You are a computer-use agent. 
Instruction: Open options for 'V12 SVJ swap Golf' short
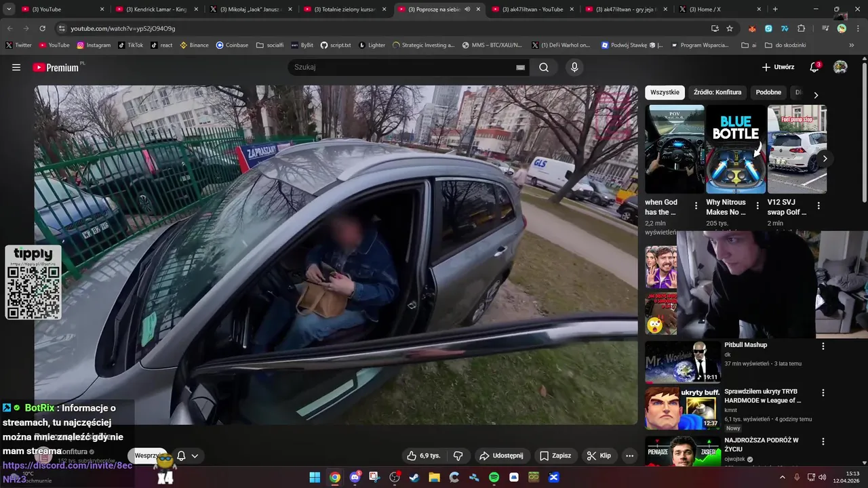818,205
